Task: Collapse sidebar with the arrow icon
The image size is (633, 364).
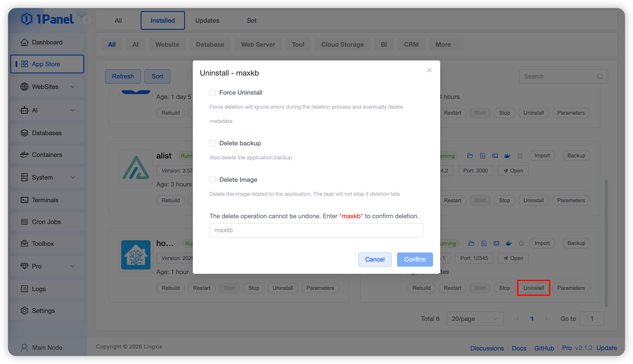Action: [87, 20]
